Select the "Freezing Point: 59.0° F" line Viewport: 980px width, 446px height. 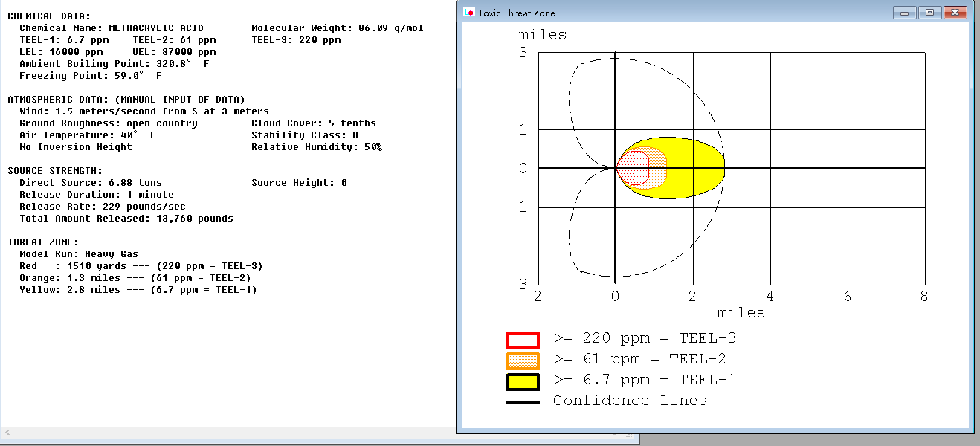91,76
